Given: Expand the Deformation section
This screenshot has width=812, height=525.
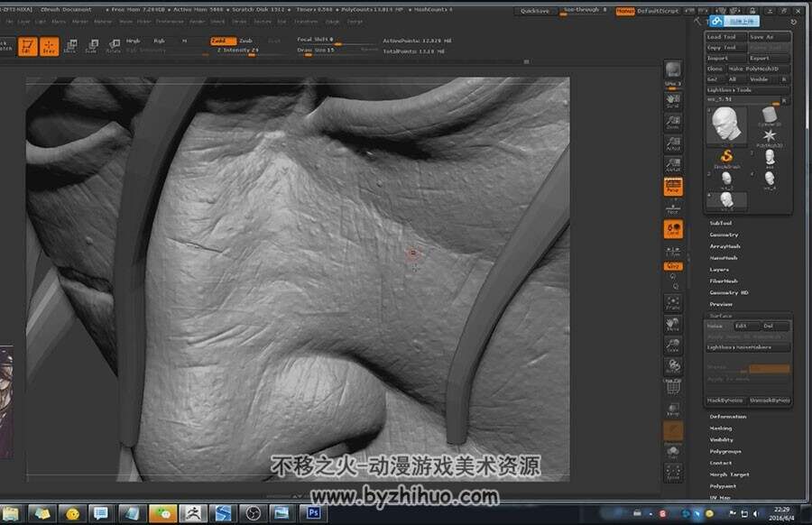Looking at the screenshot, I should point(727,416).
